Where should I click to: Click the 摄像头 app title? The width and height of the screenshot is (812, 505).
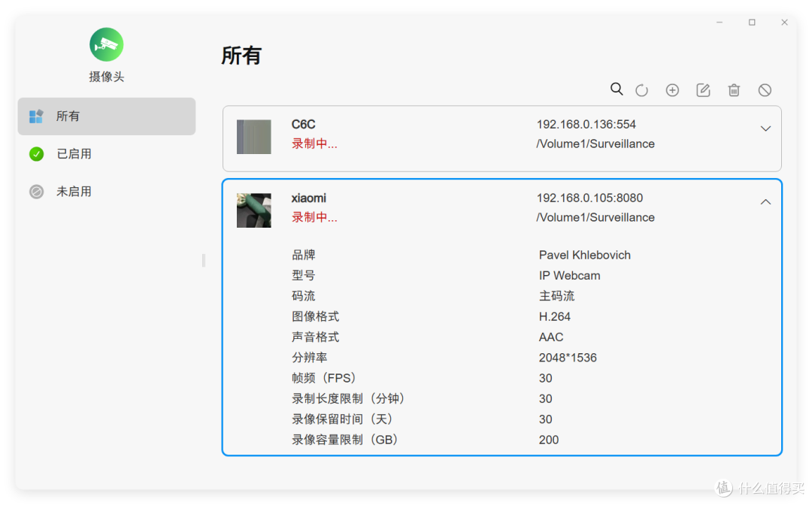point(107,77)
